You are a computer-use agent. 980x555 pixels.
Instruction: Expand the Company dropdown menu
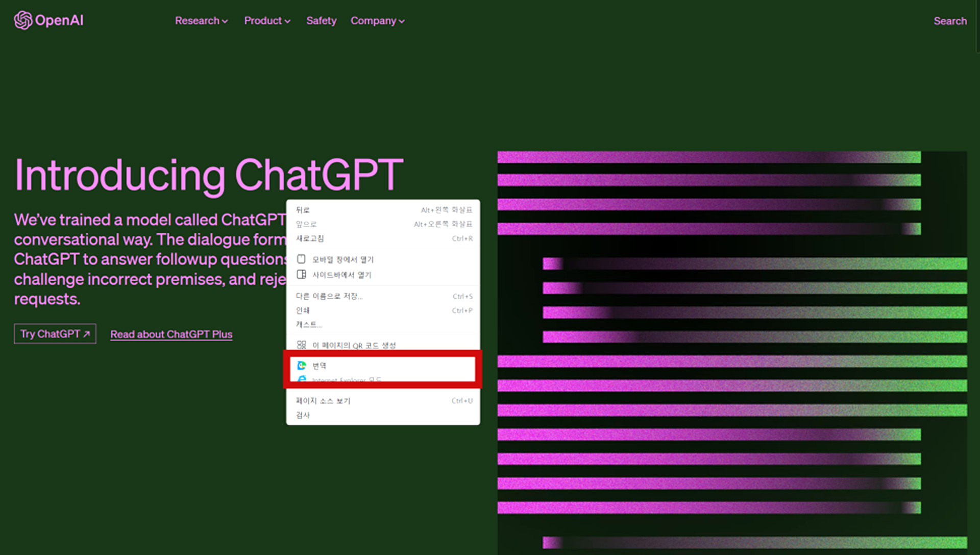tap(377, 21)
